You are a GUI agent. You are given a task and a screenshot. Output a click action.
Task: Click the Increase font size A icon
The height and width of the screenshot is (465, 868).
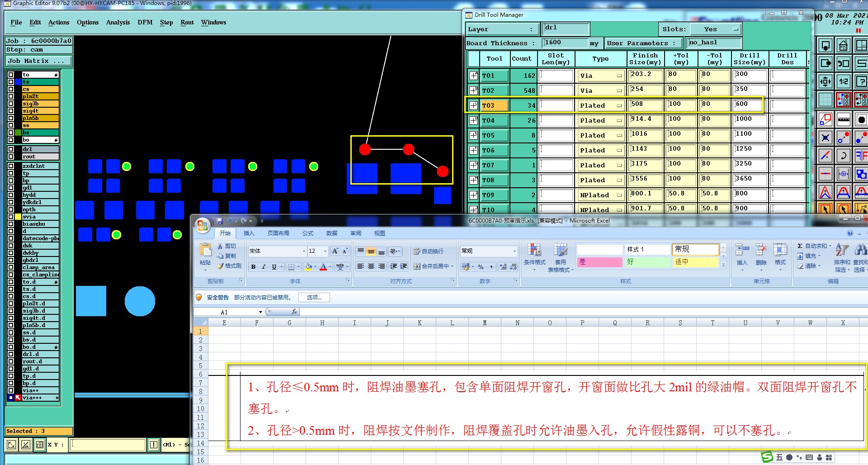[335, 251]
